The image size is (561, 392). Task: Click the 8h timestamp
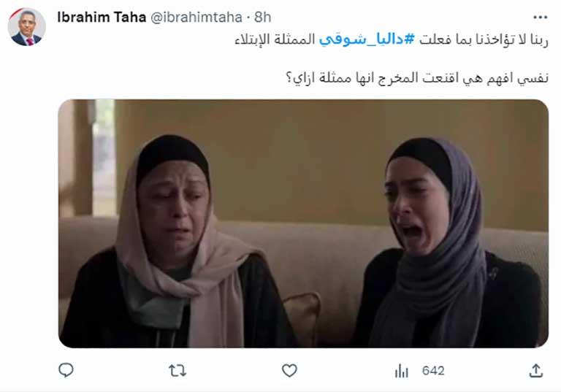click(263, 18)
